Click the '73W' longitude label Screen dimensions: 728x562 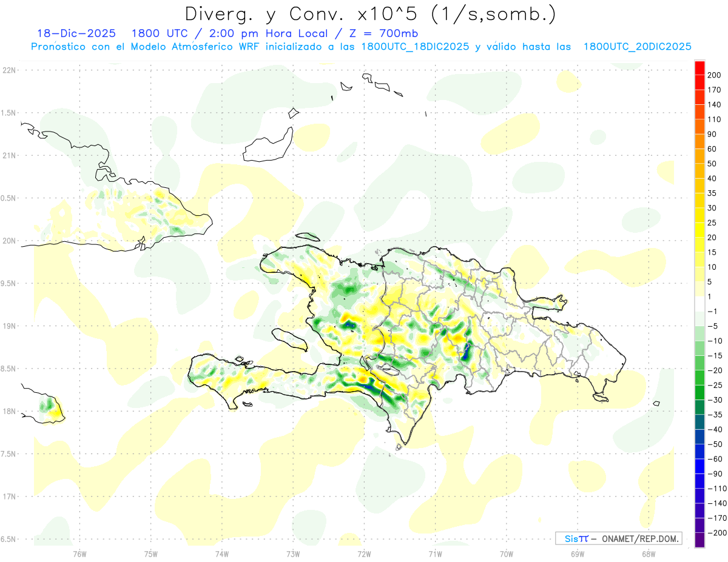point(293,554)
